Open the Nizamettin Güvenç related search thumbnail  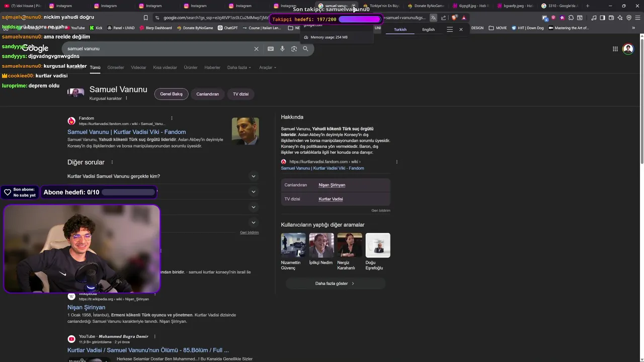pyautogui.click(x=293, y=245)
